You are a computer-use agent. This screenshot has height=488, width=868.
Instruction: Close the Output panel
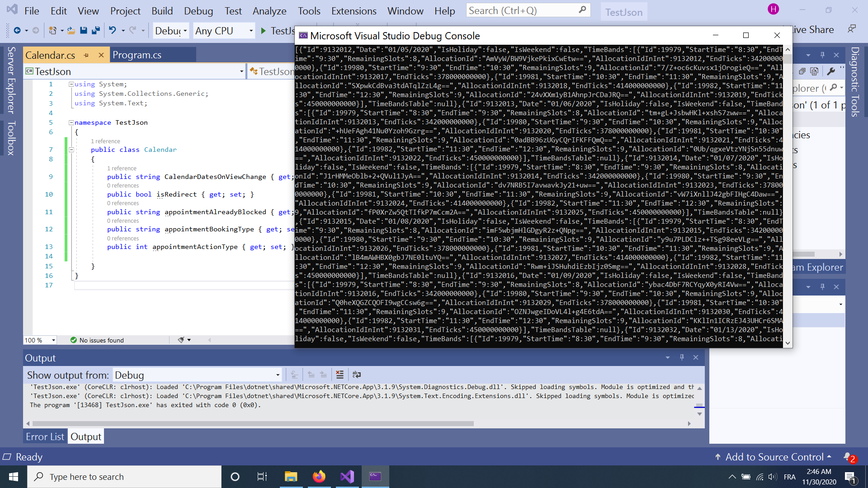tap(696, 357)
